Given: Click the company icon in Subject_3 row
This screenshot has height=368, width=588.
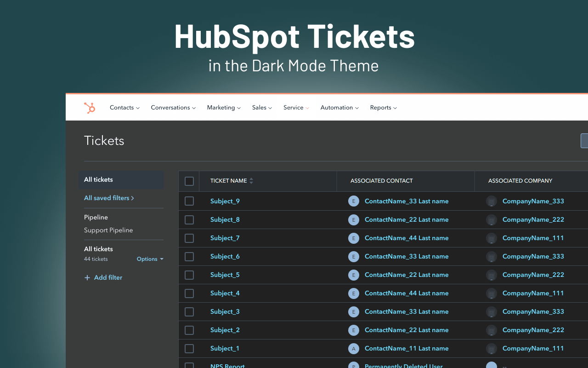Looking at the screenshot, I should 492,311.
